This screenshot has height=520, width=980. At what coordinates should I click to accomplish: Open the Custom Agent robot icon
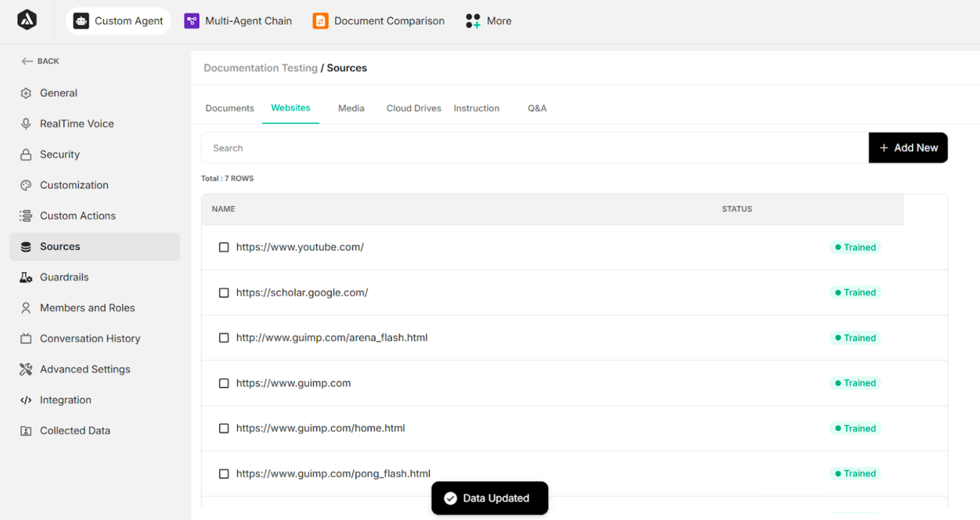pyautogui.click(x=81, y=21)
